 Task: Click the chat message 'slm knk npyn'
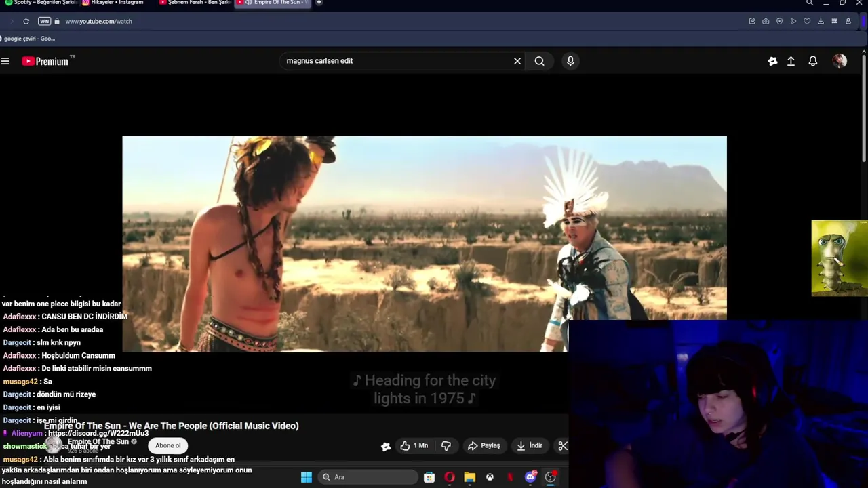pos(58,342)
